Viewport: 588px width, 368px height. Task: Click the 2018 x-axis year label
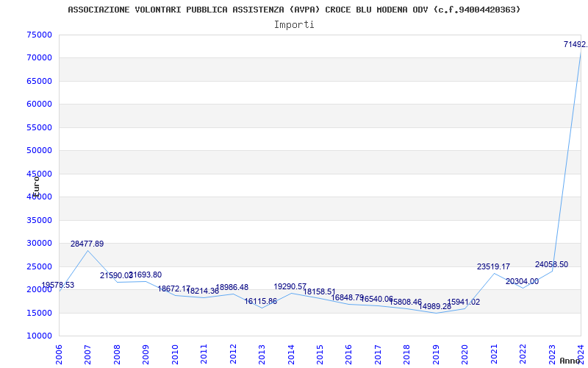pyautogui.click(x=407, y=355)
